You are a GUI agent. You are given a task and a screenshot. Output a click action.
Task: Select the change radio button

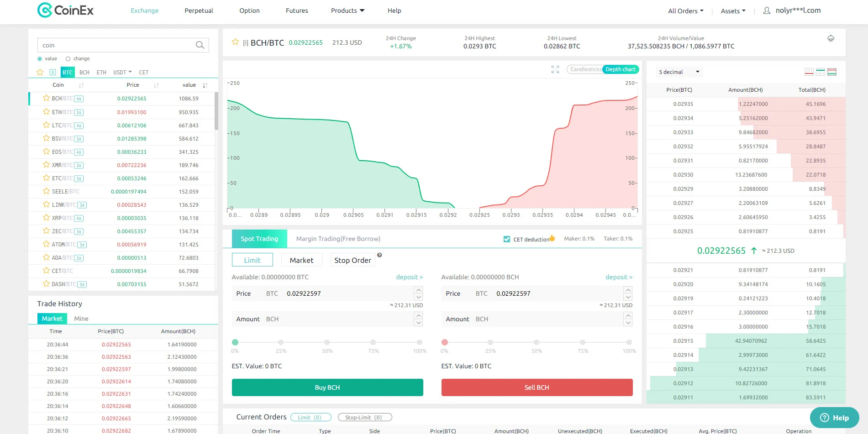68,59
